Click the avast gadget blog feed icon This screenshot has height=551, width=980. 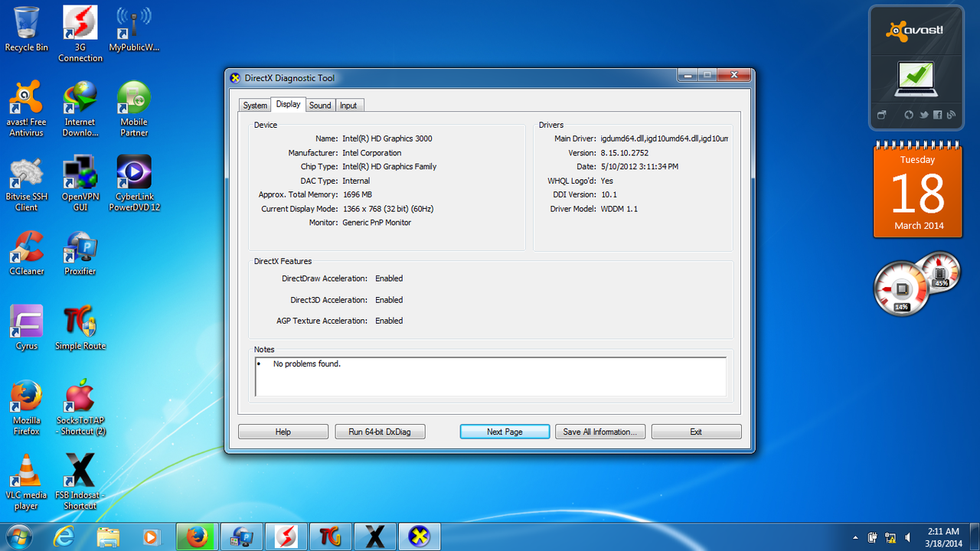pyautogui.click(x=951, y=115)
